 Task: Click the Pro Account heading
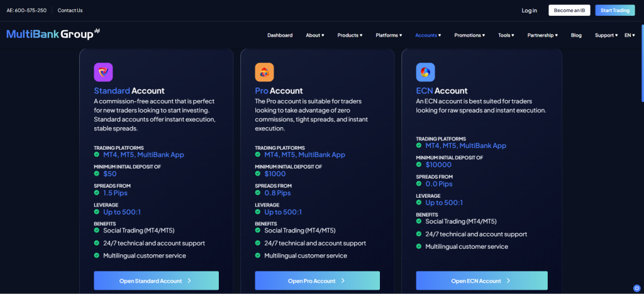tap(279, 91)
